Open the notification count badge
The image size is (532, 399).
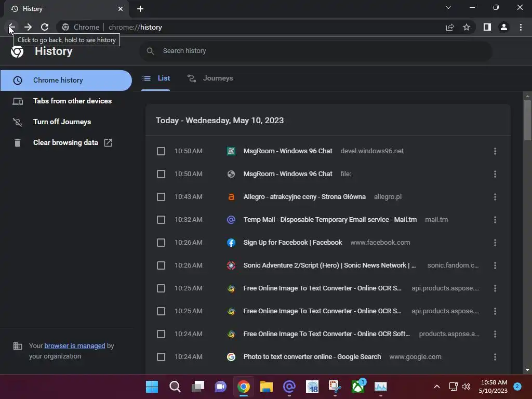pos(517,387)
